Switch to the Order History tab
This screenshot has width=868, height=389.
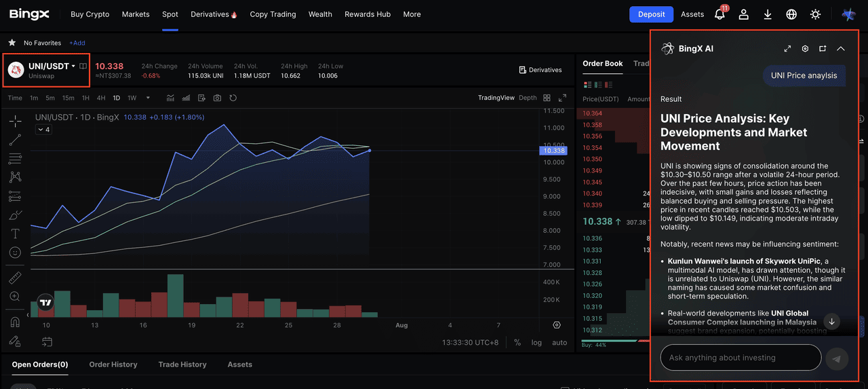(113, 365)
